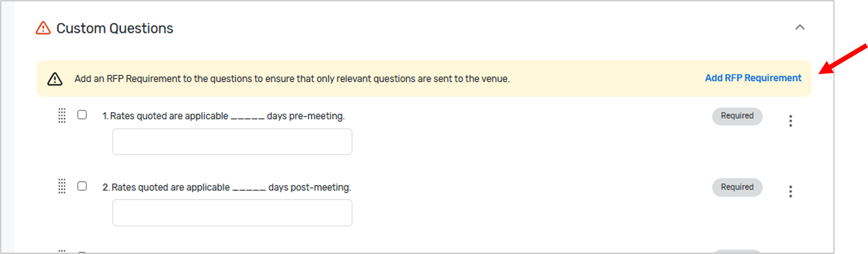
Task: Click the Custom Questions heading
Action: coord(115,28)
